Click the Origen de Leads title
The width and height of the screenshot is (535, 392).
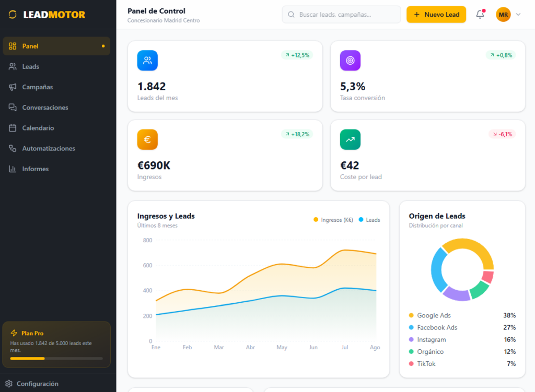coord(437,216)
